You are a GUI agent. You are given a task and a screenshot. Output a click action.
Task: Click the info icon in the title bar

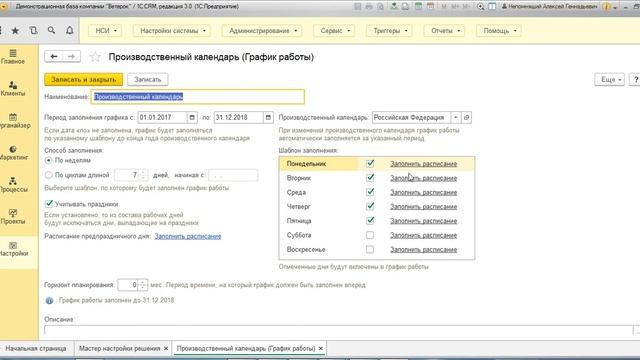point(607,7)
